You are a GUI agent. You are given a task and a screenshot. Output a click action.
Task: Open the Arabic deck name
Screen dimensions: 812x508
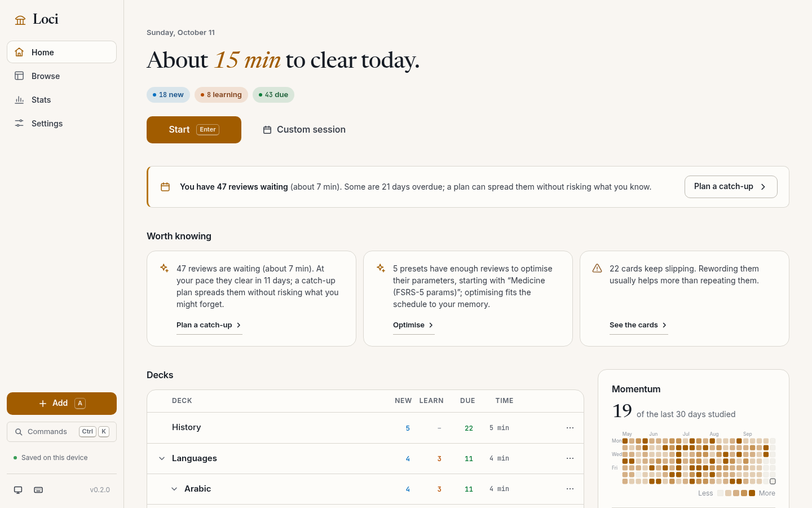click(197, 489)
